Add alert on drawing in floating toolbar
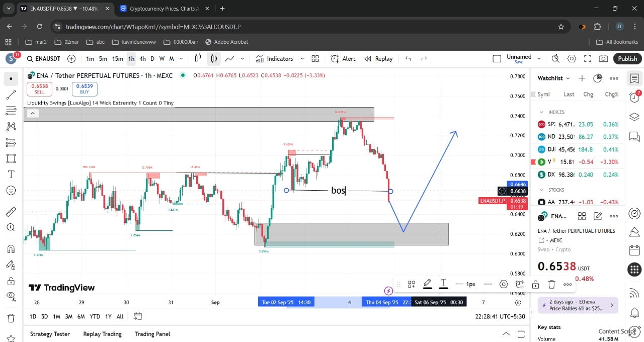Viewport: 644px width, 342px height. coord(520,284)
